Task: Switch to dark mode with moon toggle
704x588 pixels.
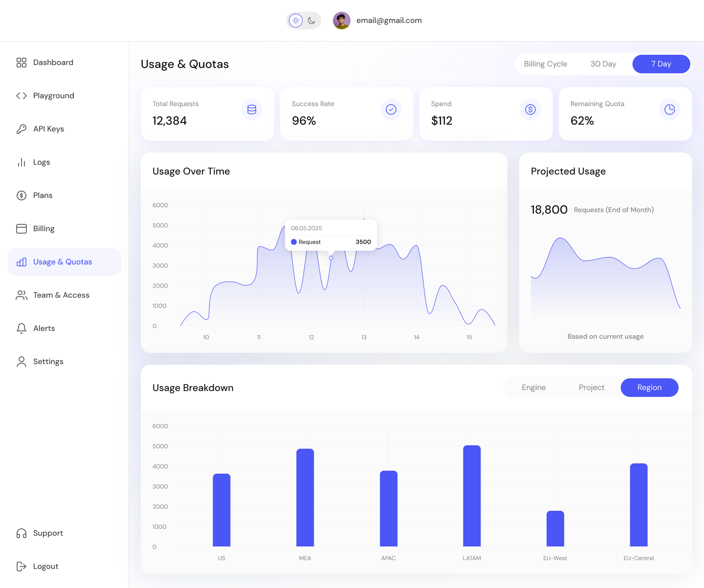Action: click(x=311, y=21)
